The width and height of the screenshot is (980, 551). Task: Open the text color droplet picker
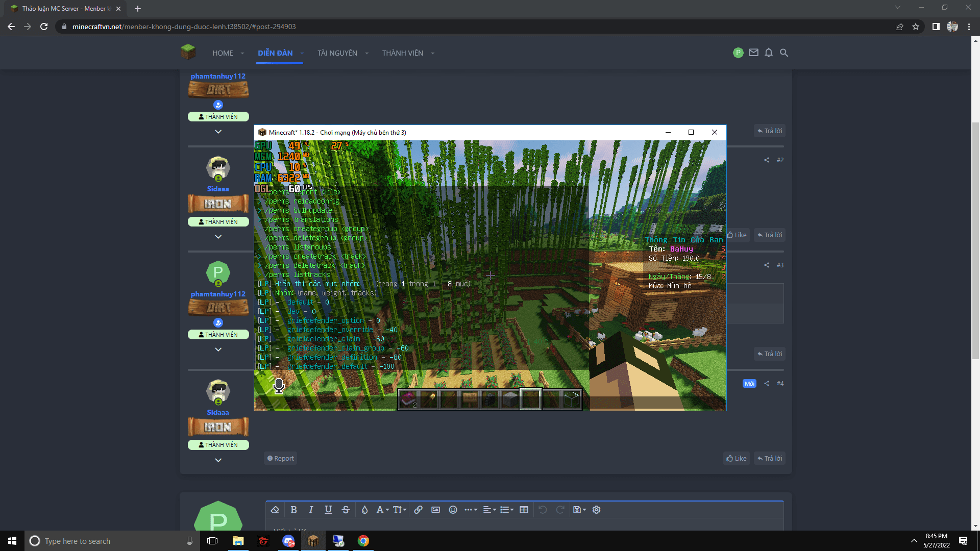(364, 510)
